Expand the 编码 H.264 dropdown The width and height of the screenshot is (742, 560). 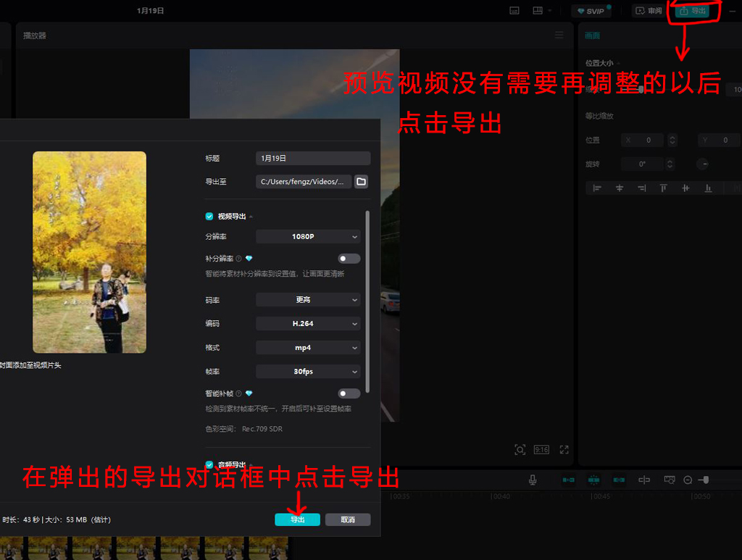pos(308,324)
